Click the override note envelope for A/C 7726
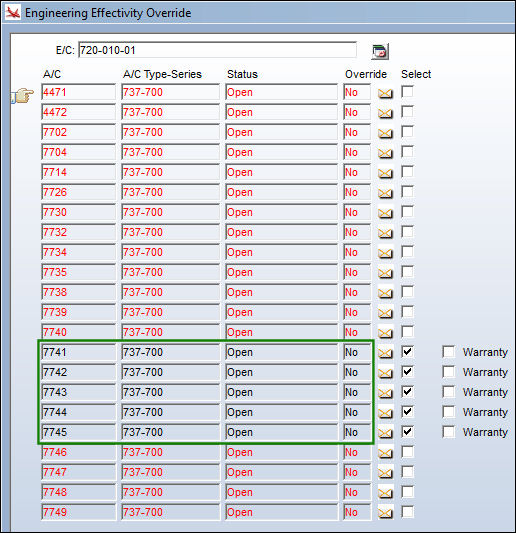Screen dimensions: 516x533 click(385, 193)
